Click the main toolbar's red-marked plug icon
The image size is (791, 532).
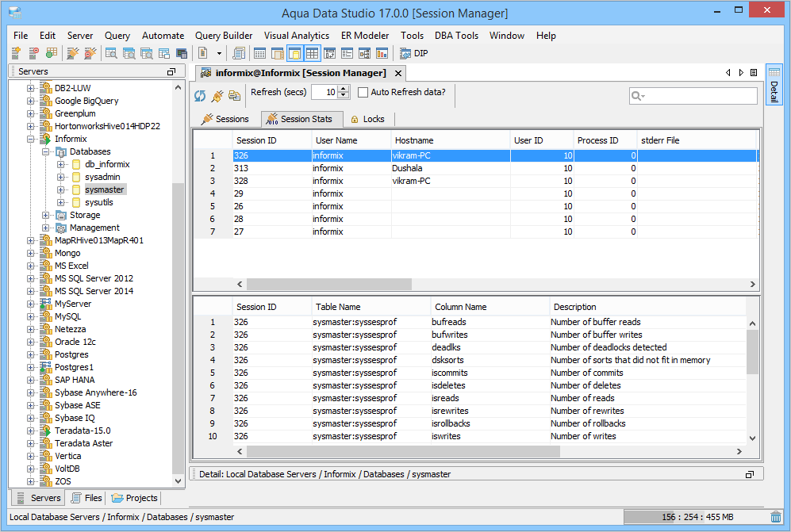90,53
